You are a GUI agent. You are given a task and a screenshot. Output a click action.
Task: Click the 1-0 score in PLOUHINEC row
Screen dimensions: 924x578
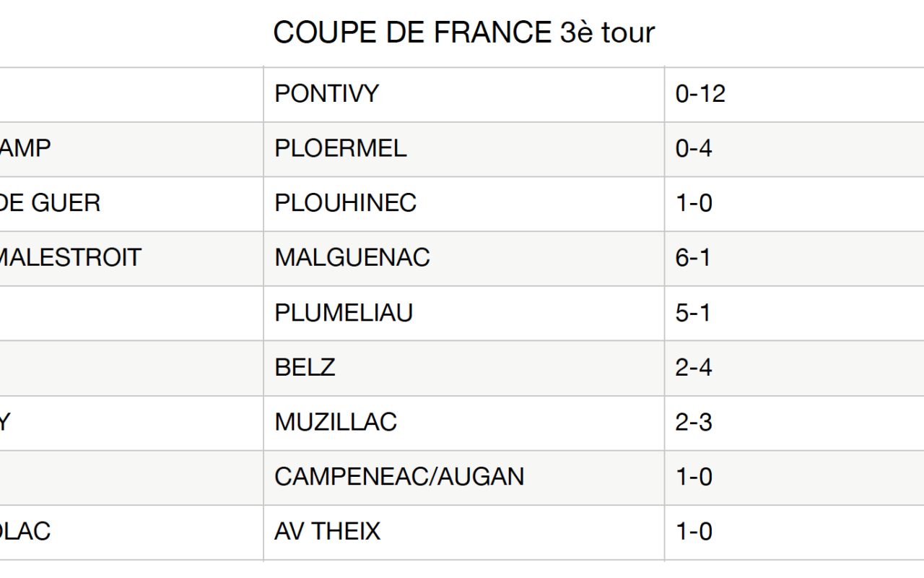pos(694,203)
